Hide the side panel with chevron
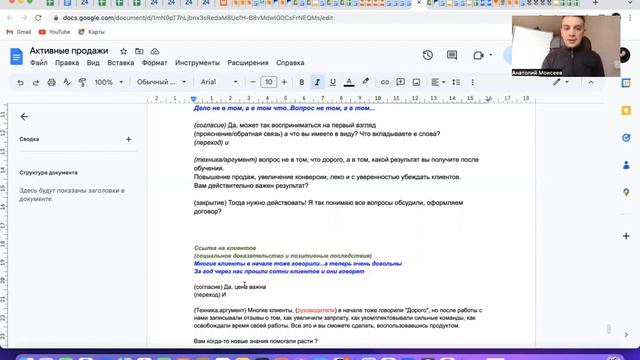The width and height of the screenshot is (640, 360). [x=626, y=335]
